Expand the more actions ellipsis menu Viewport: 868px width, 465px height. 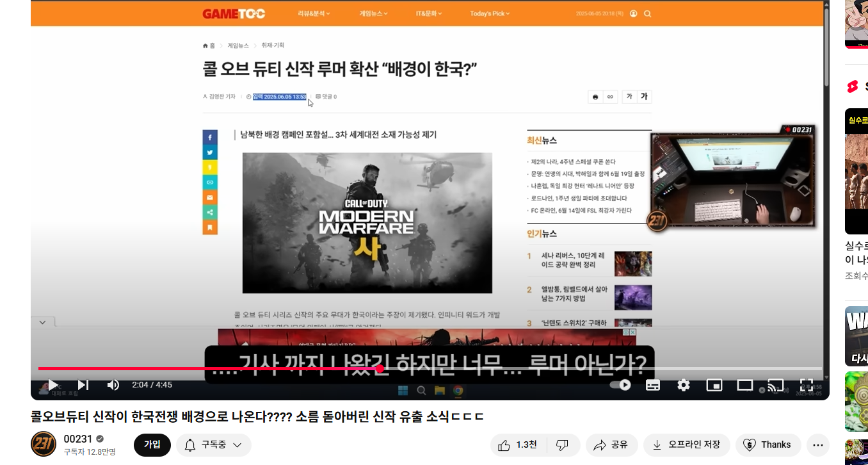[817, 445]
